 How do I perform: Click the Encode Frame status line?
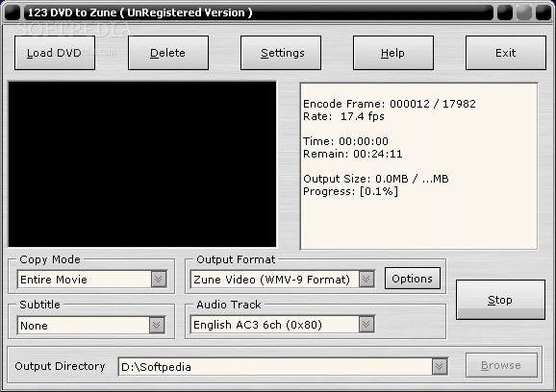tap(390, 104)
